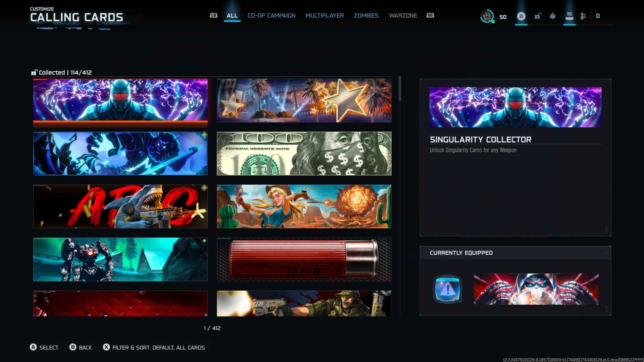
Task: Click the unlocked padlock icon in header
Action: point(538,16)
